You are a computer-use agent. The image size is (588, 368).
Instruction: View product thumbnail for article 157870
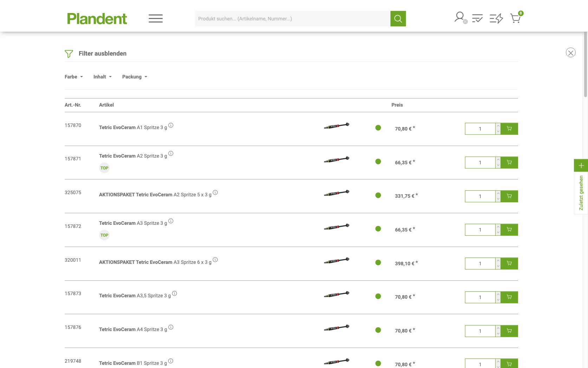(337, 126)
